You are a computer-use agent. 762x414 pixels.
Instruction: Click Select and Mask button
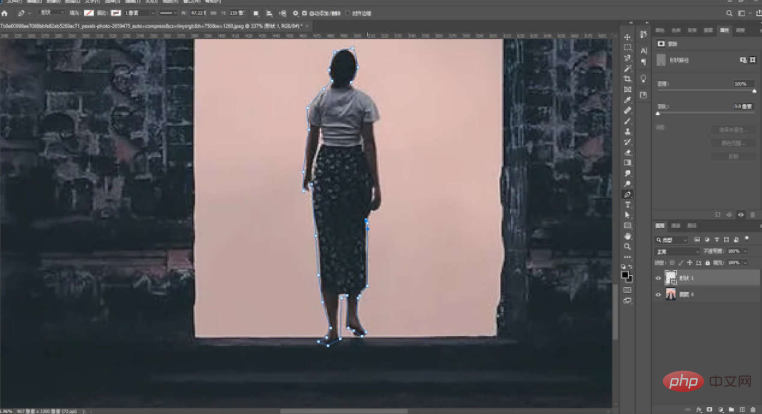pyautogui.click(x=733, y=130)
